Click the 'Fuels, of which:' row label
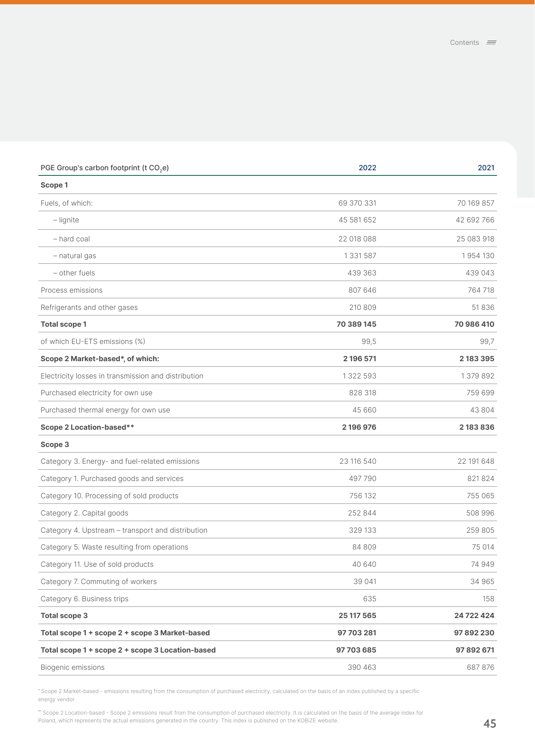The width and height of the screenshot is (535, 756). pyautogui.click(x=66, y=203)
